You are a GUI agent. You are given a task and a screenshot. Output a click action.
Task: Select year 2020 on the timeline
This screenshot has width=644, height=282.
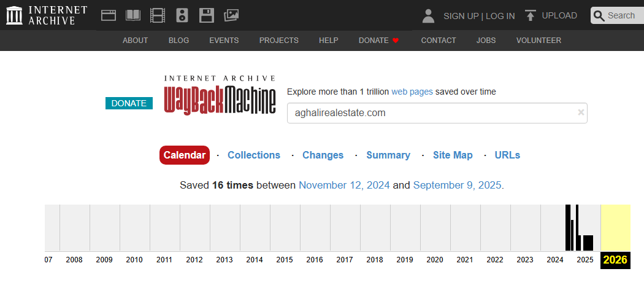tap(435, 260)
